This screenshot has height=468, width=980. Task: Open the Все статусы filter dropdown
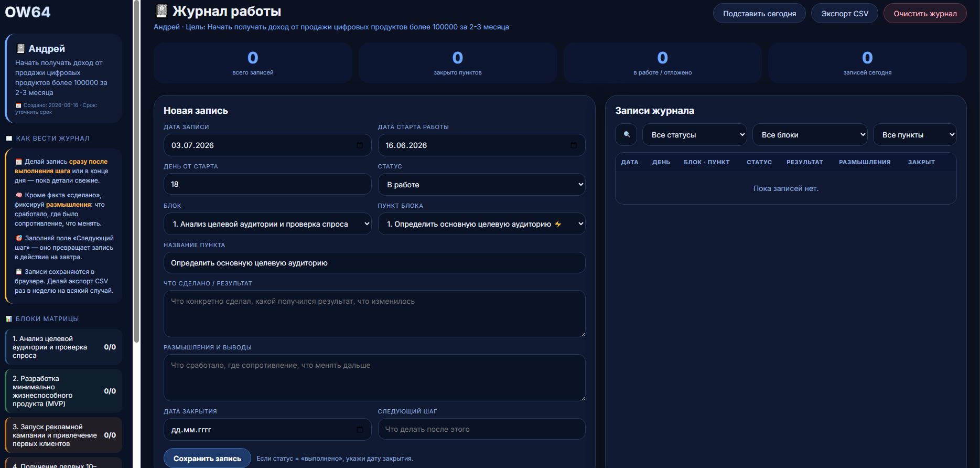coord(695,135)
